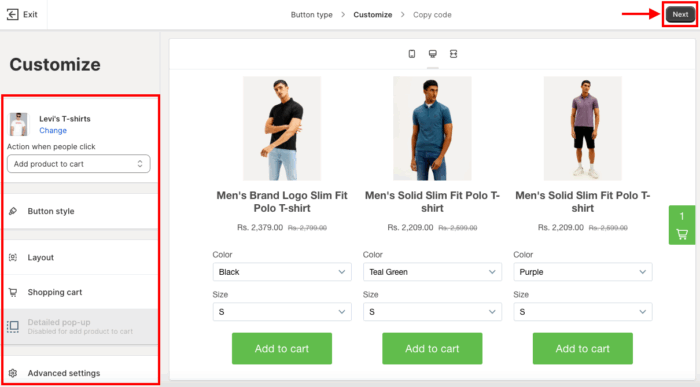Switch preview to mobile device icon
The width and height of the screenshot is (700, 387).
point(412,54)
